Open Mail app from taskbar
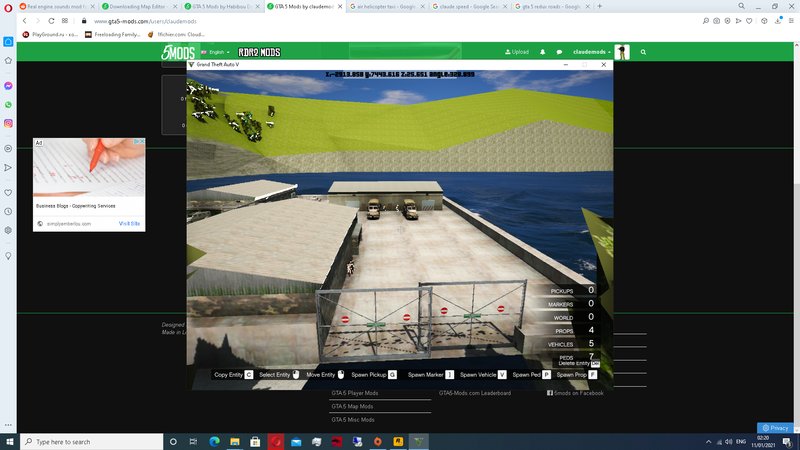The width and height of the screenshot is (800, 450). click(296, 441)
